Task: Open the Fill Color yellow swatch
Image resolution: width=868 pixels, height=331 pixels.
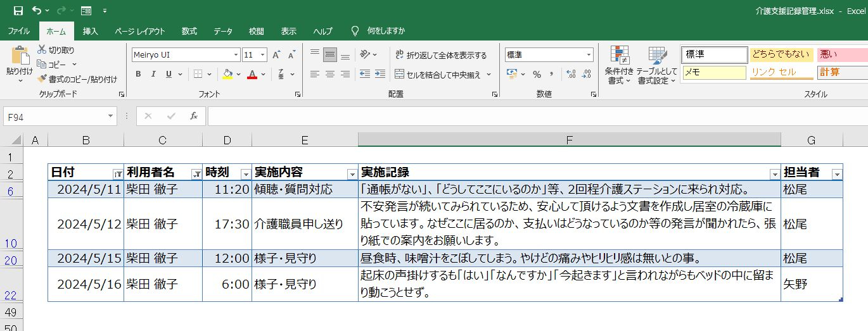Action: (228, 75)
